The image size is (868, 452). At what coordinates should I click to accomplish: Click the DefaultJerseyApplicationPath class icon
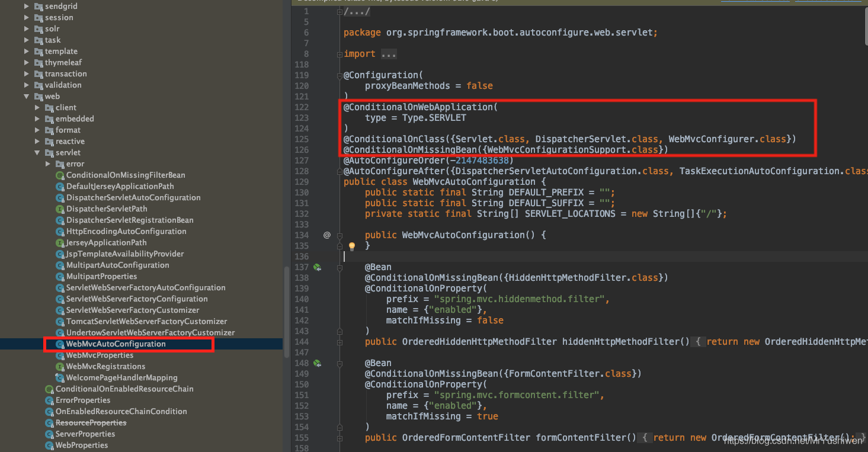click(x=60, y=187)
